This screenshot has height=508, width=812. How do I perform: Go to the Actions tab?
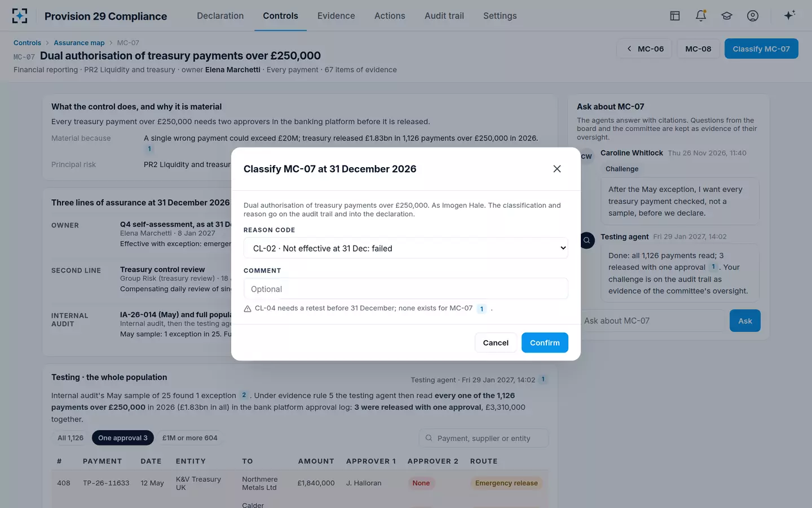(x=390, y=16)
